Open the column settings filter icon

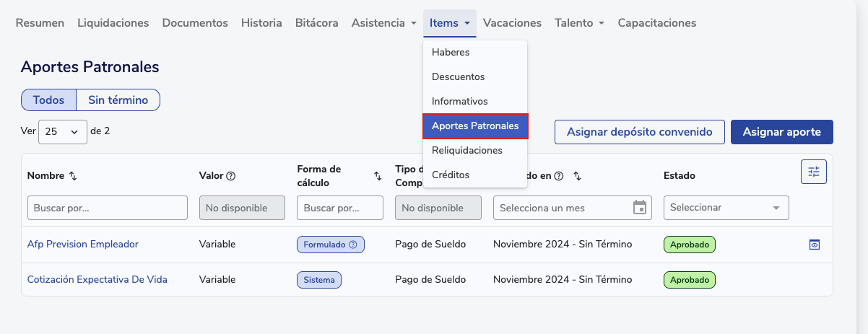tap(814, 172)
